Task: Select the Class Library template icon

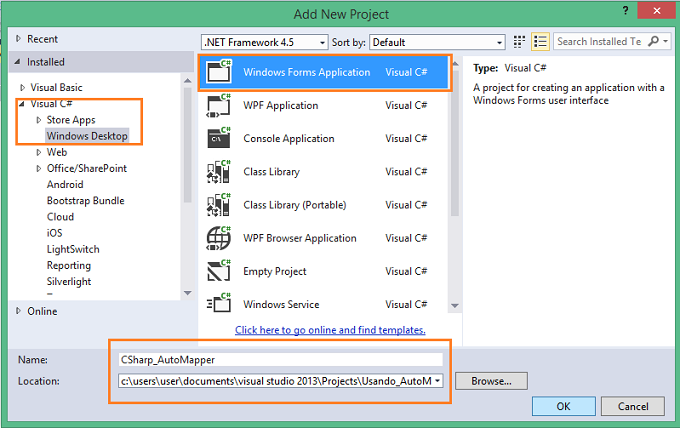Action: coord(219,172)
